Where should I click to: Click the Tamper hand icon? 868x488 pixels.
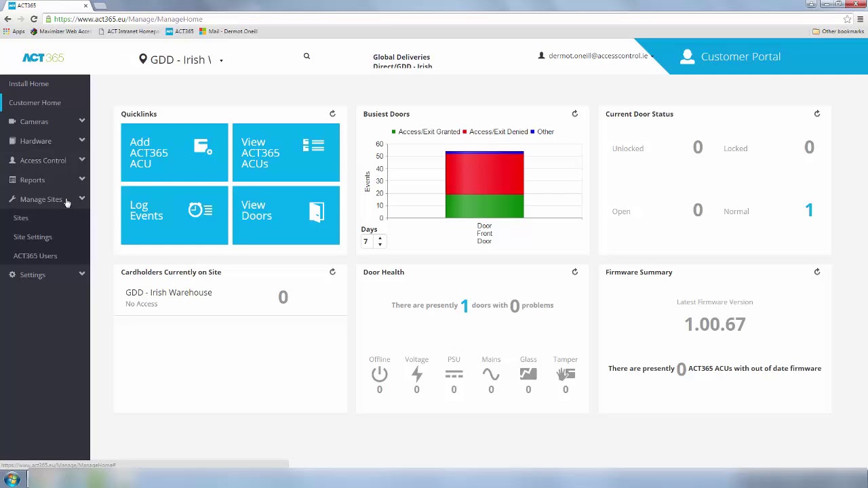tap(566, 374)
